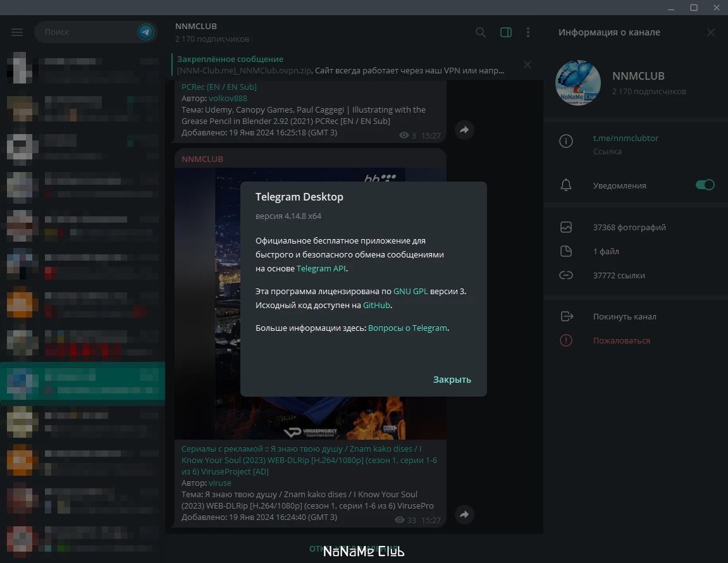Open the hamburger main menu
The width and height of the screenshot is (728, 563).
(17, 32)
